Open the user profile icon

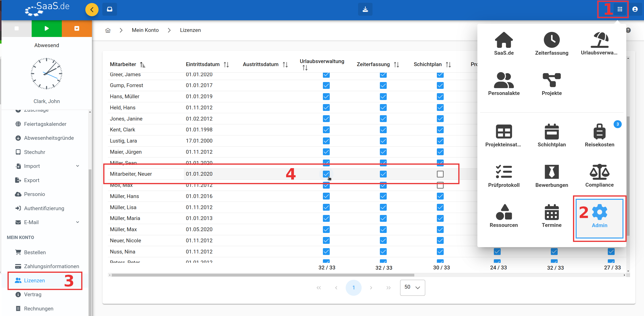(x=635, y=9)
